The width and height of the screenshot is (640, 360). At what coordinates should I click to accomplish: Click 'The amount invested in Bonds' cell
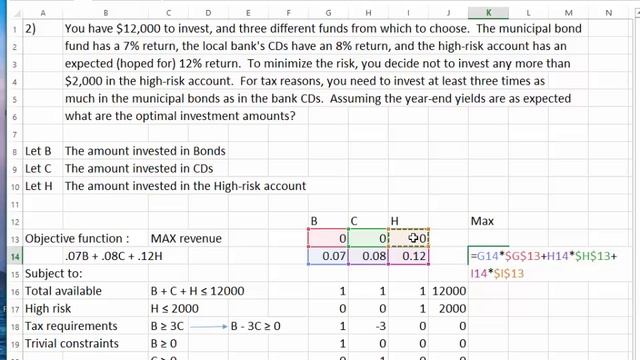point(145,151)
